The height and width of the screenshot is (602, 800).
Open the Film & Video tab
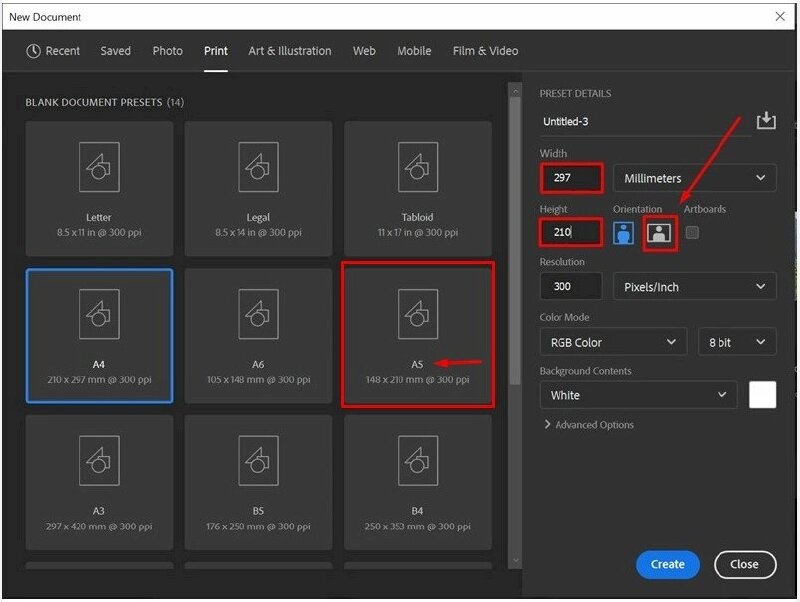(485, 50)
